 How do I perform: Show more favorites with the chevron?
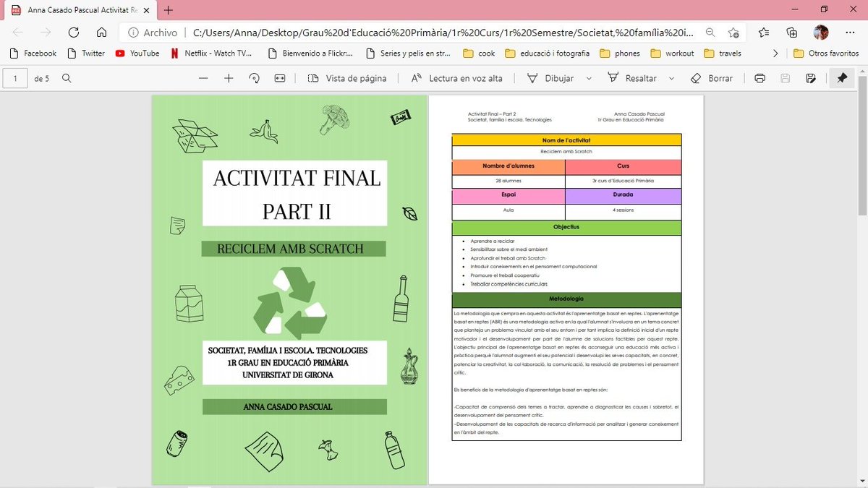(775, 53)
